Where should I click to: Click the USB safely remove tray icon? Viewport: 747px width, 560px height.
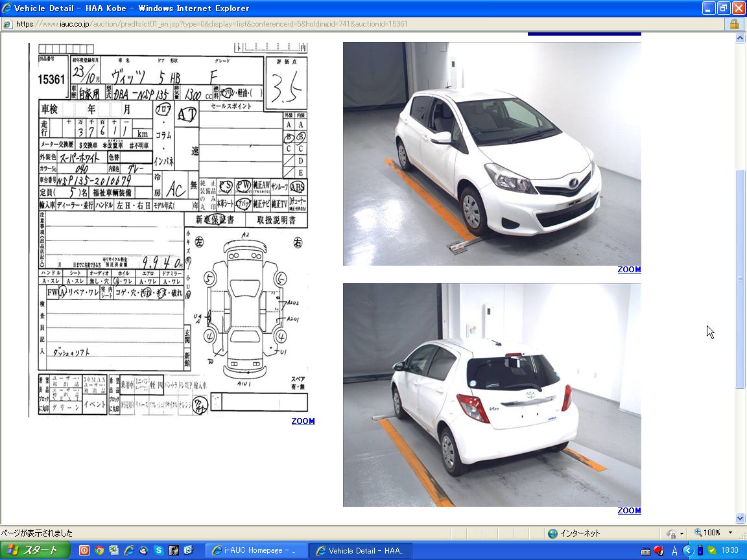pyautogui.click(x=700, y=550)
